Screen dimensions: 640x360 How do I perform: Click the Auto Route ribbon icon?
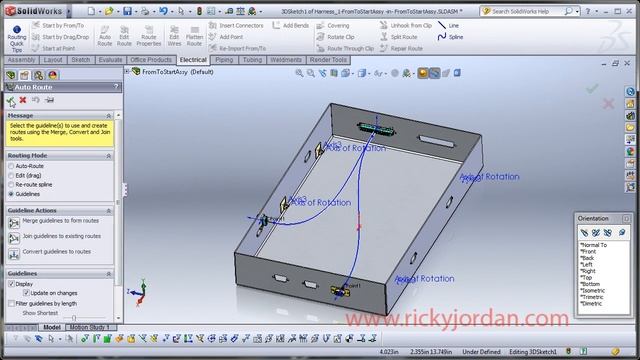pos(104,36)
